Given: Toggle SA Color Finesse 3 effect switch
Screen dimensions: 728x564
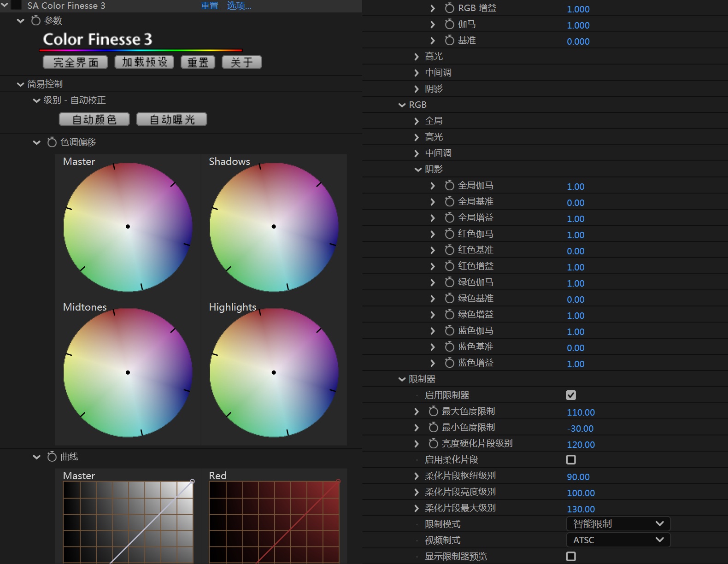Looking at the screenshot, I should pos(17,5).
